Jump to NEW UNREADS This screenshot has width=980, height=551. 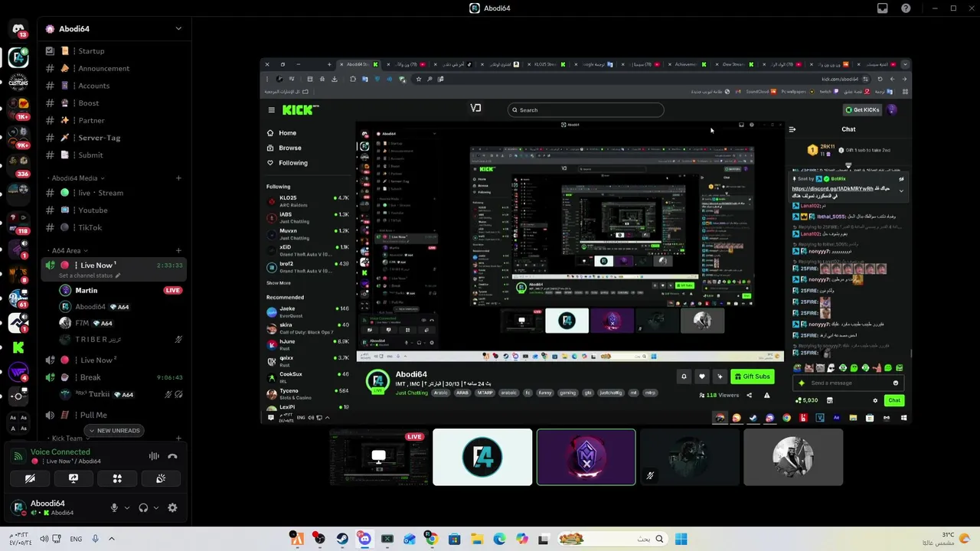point(114,431)
